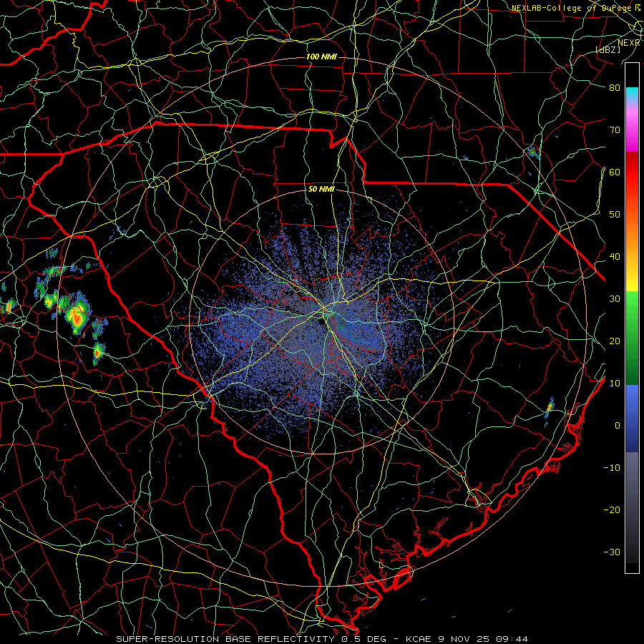Viewport: 644px width, 644px height.
Task: Click the 100 NMI range ring label
Action: click(x=321, y=57)
